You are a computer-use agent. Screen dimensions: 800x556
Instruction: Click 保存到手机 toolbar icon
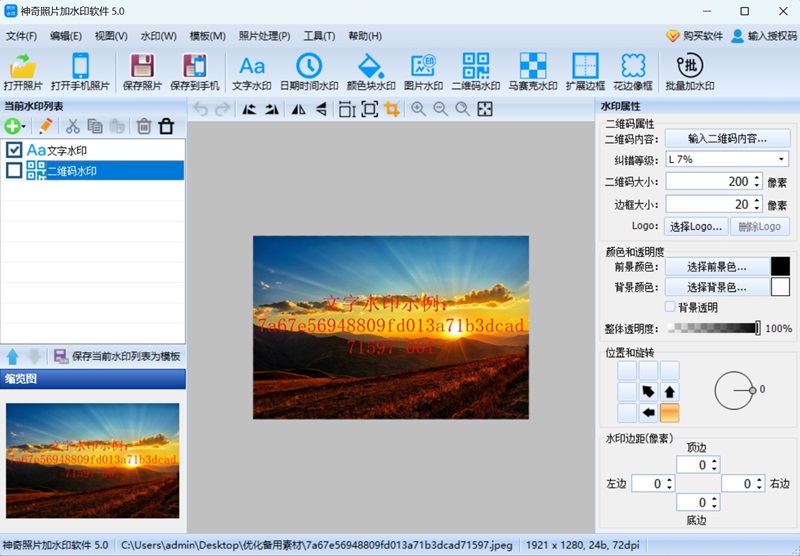[x=194, y=72]
